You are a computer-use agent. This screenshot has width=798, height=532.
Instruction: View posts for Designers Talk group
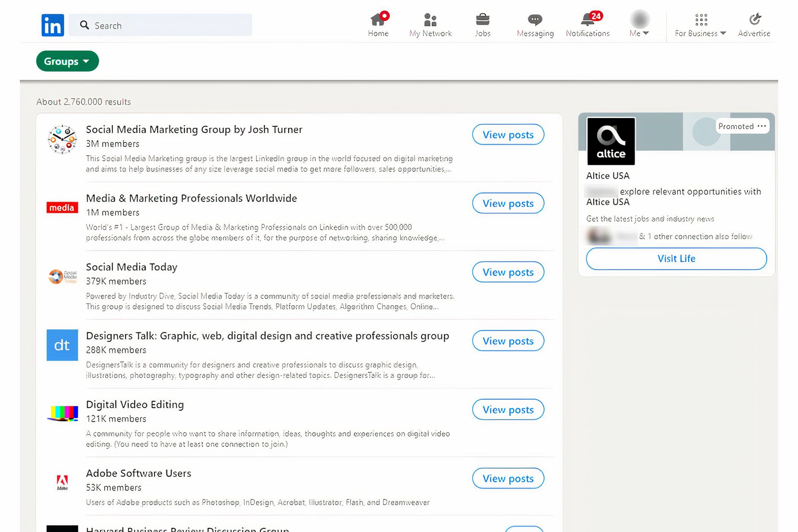[508, 341]
